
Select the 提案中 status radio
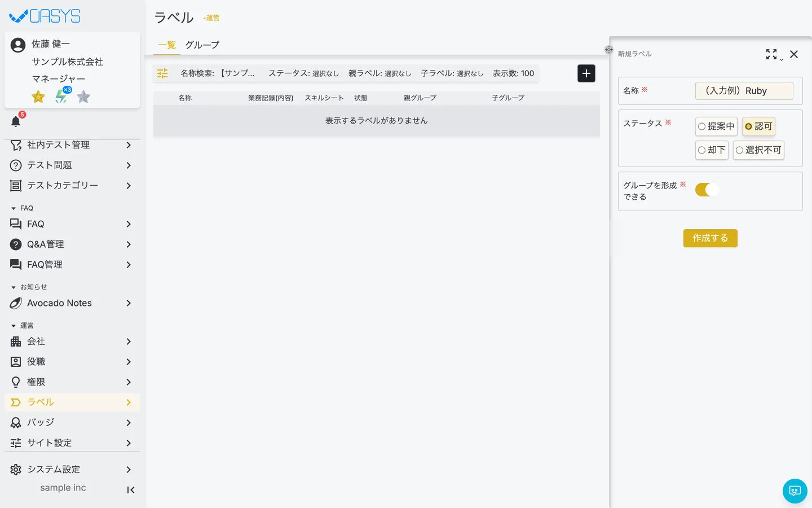point(716,126)
